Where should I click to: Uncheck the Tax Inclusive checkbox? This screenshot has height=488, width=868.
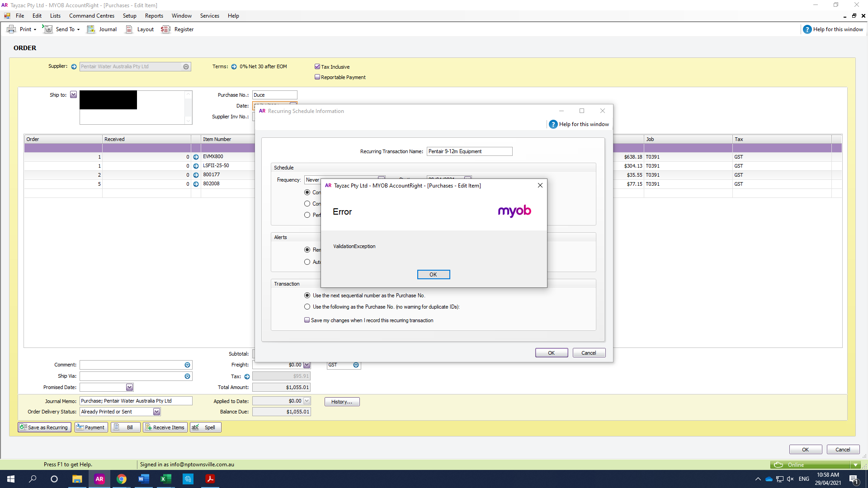(317, 66)
